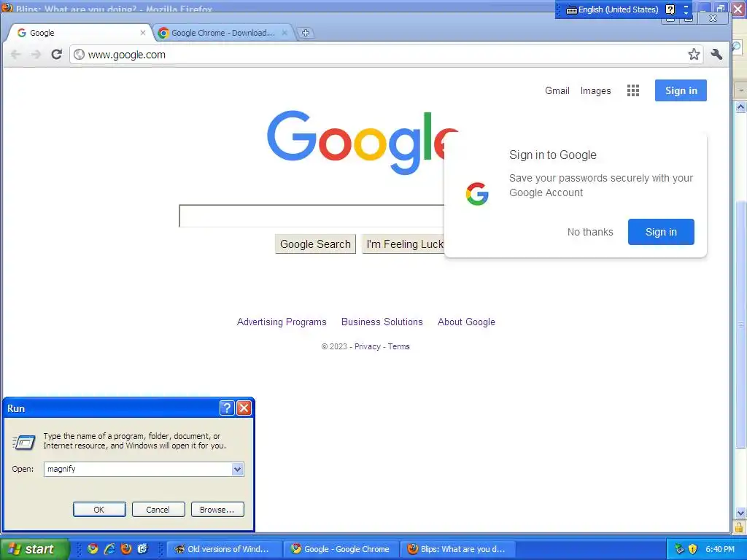Open a new tab with the plus button
The width and height of the screenshot is (747, 560).
click(306, 33)
